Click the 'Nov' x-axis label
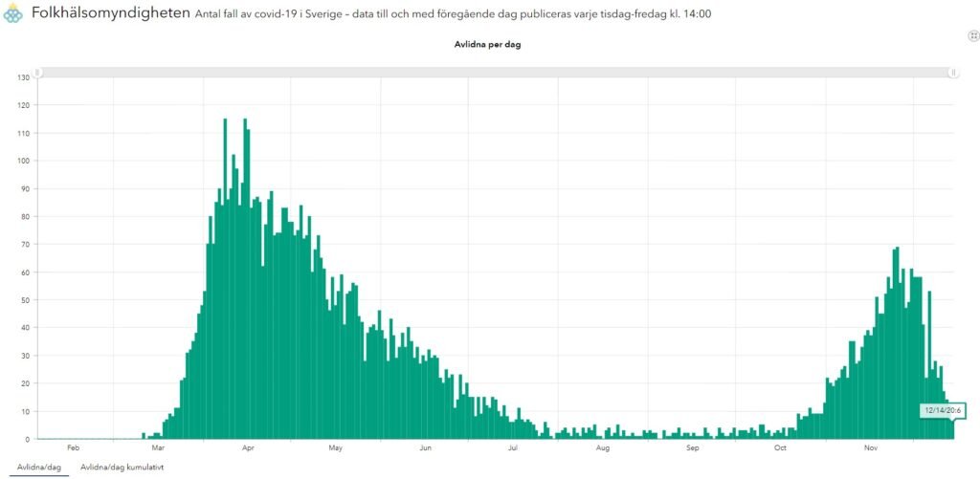The height and width of the screenshot is (479, 980). (x=870, y=447)
